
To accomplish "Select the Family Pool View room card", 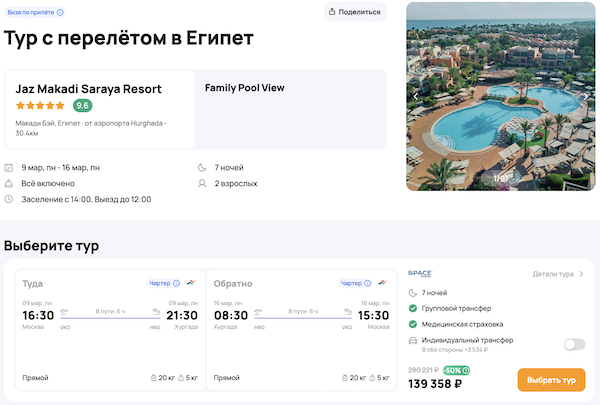I will tap(290, 109).
